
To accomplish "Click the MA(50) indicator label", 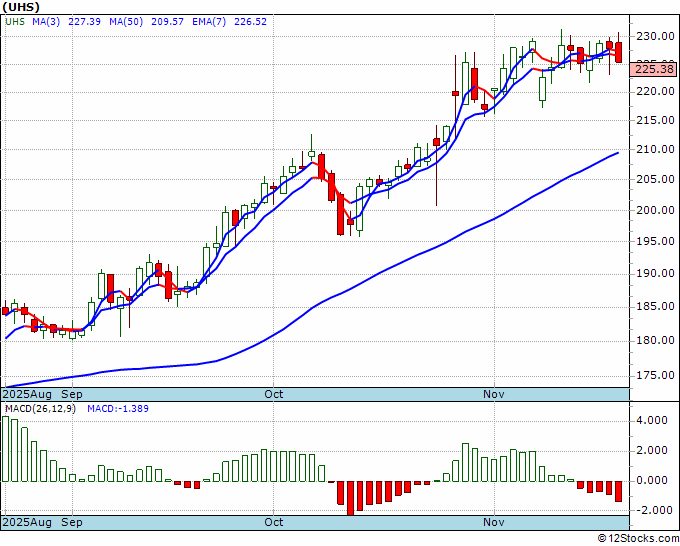I will (x=126, y=21).
